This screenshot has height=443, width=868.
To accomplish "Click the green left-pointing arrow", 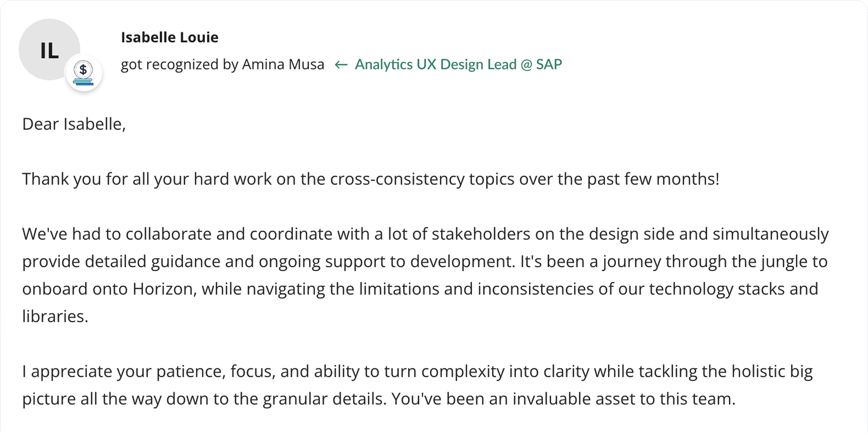I will click(341, 65).
